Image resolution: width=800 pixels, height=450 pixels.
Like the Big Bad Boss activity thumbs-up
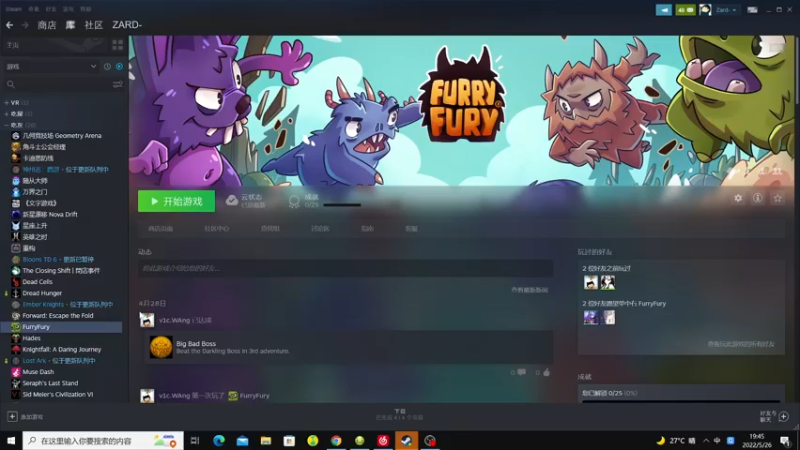click(546, 372)
